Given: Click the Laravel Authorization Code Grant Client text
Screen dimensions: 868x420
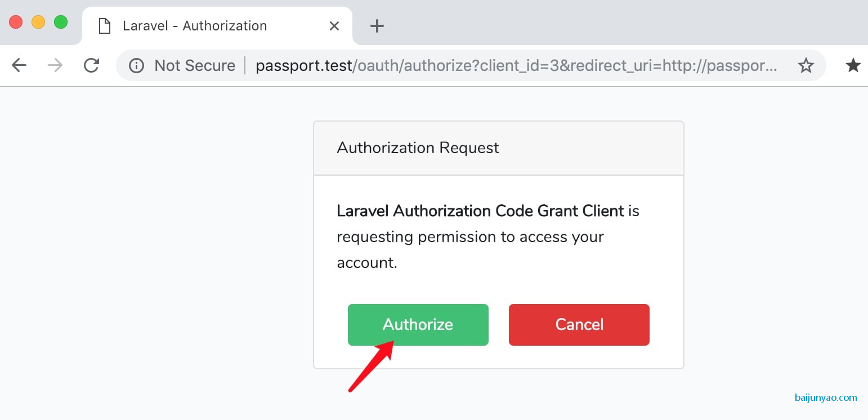Looking at the screenshot, I should [480, 211].
